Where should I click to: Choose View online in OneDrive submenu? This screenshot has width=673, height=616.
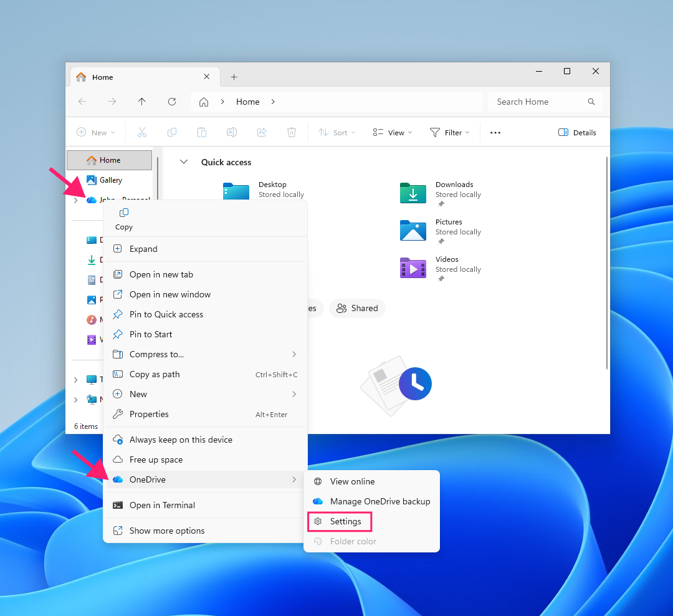371,481
